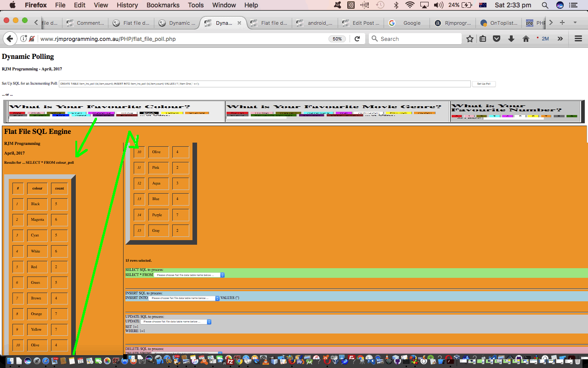This screenshot has width=588, height=368.
Task: Open the Help menu
Action: pyautogui.click(x=251, y=5)
